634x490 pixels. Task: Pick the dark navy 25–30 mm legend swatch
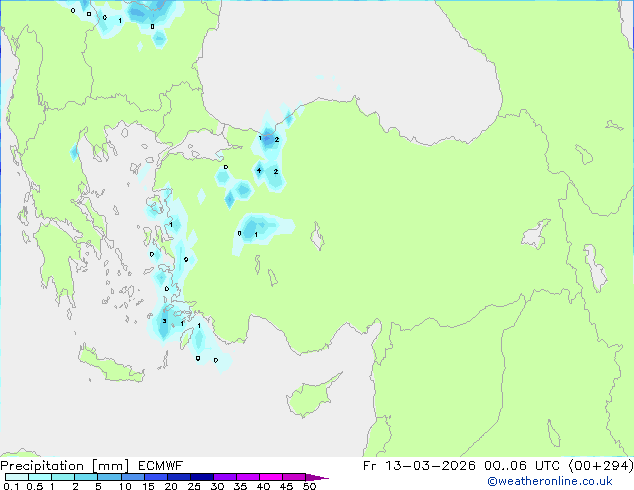tap(202, 477)
